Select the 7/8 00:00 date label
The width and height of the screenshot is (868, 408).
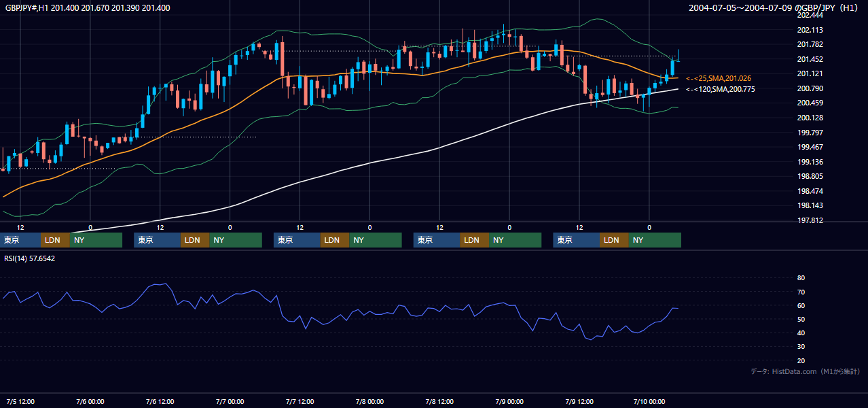pos(369,401)
